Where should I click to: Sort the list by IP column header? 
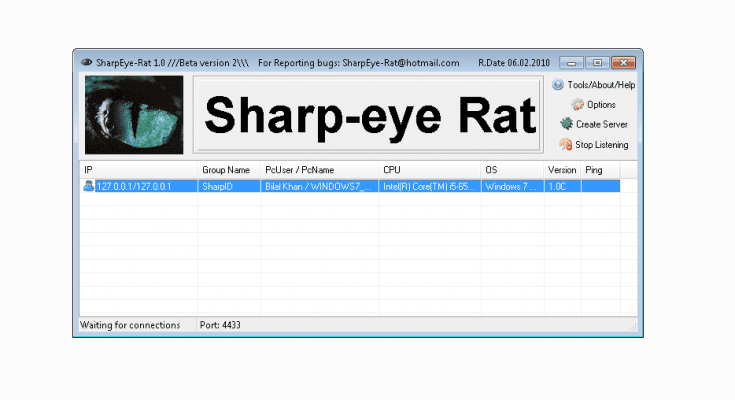138,171
